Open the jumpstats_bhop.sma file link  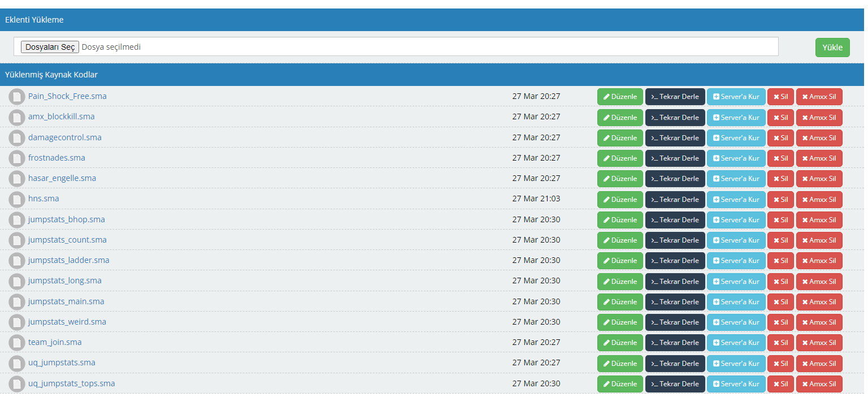pos(67,219)
